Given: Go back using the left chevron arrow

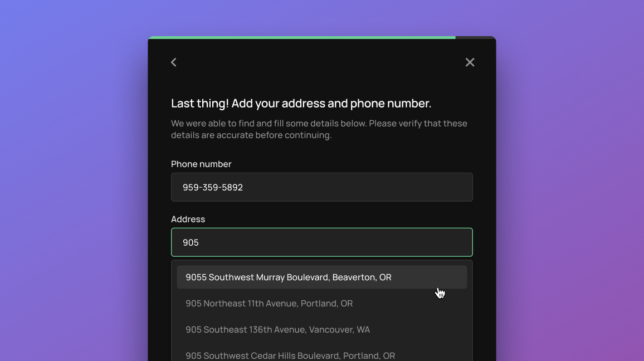Looking at the screenshot, I should [174, 62].
